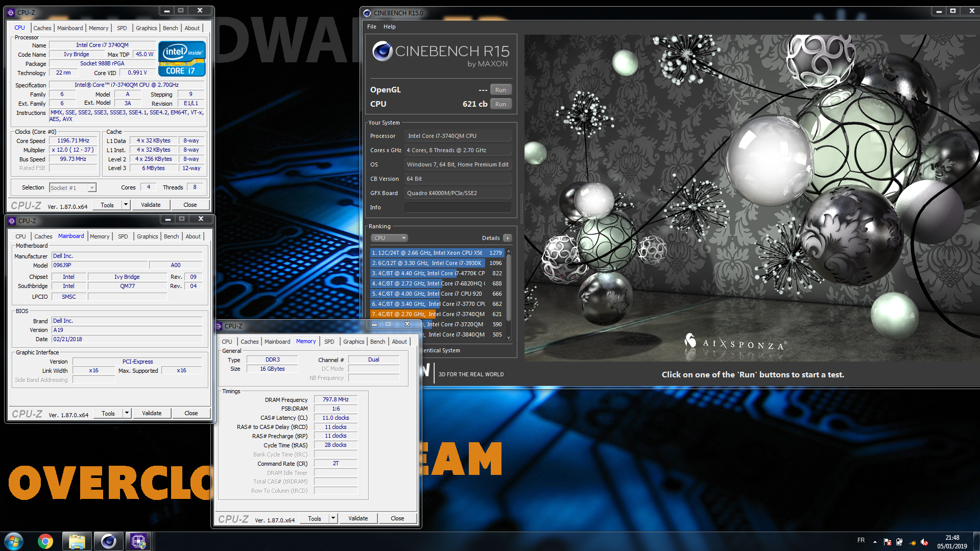Run the OpenGL benchmark
The height and width of the screenshot is (551, 980).
pyautogui.click(x=500, y=90)
